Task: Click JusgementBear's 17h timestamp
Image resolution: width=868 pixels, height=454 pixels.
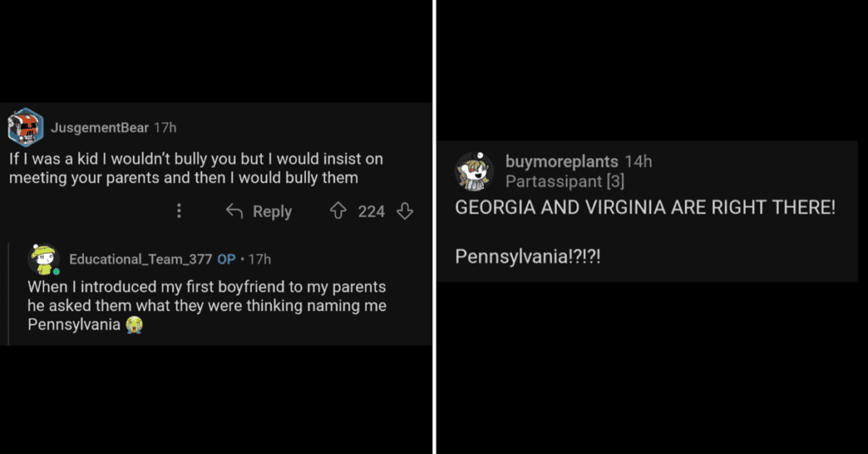Action: 164,128
